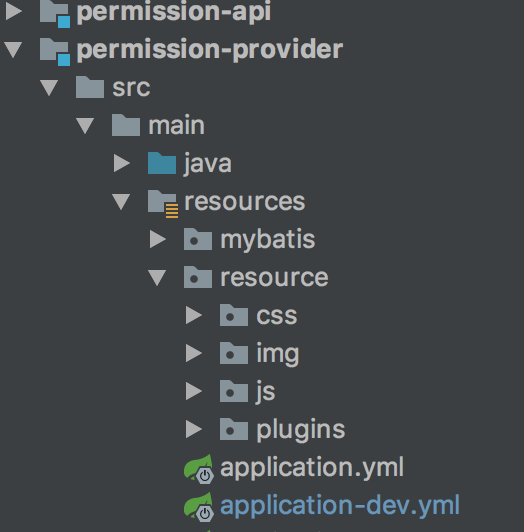Screen dimensions: 524x532
Task: Select the main folder label
Action: (176, 125)
